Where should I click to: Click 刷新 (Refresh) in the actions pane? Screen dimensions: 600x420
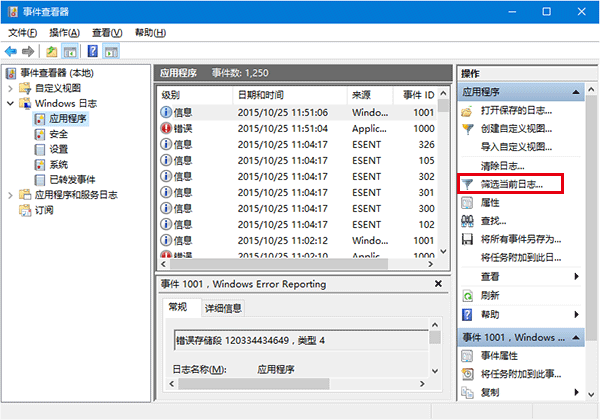(x=491, y=295)
